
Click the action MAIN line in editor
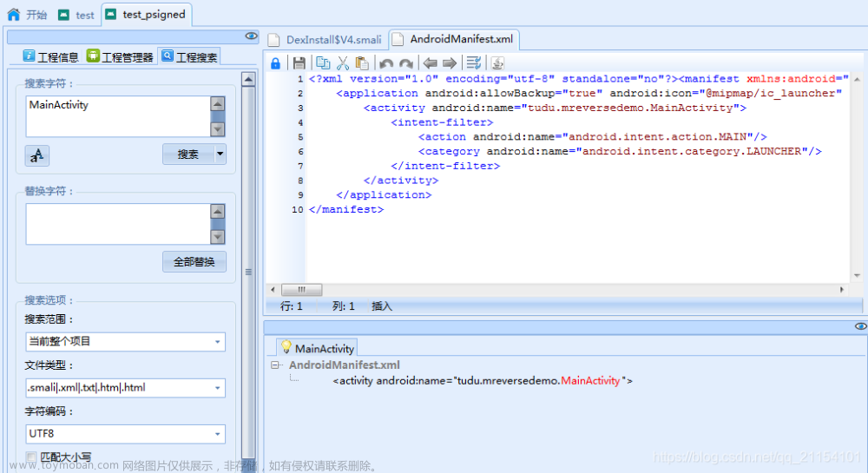click(x=592, y=136)
